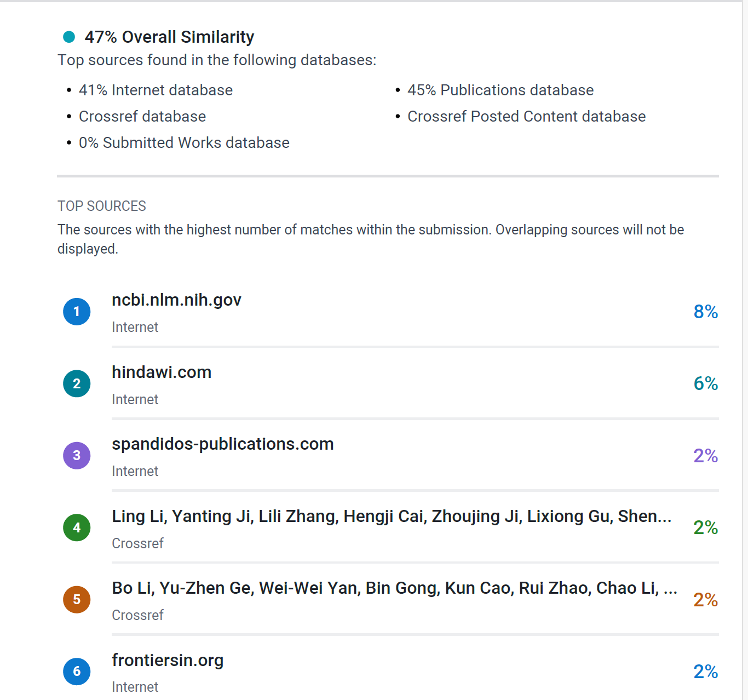Click the teal source number 2 badge
Screen dimensions: 748x700
(x=77, y=383)
